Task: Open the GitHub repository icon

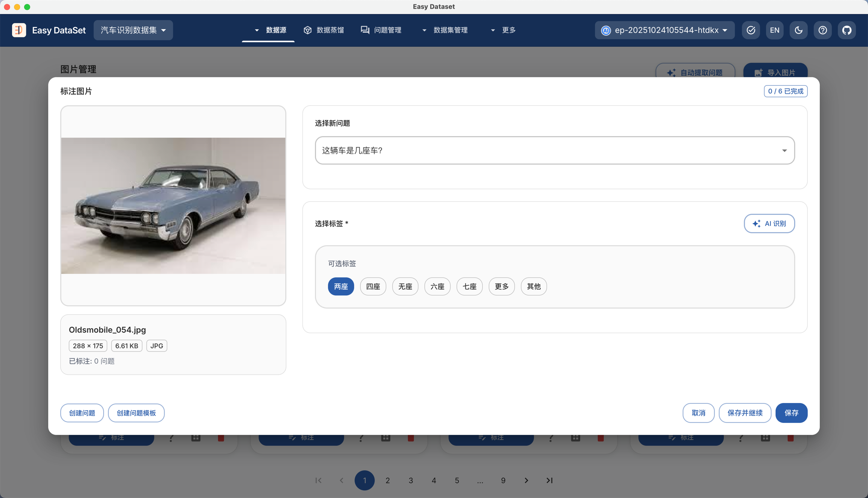Action: tap(847, 30)
